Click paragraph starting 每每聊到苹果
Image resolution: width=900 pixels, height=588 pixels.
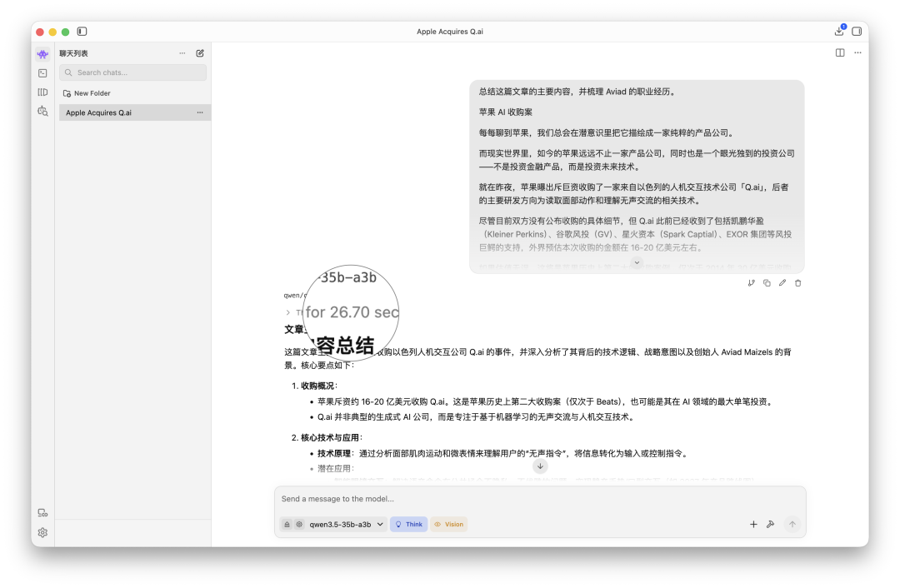point(607,133)
